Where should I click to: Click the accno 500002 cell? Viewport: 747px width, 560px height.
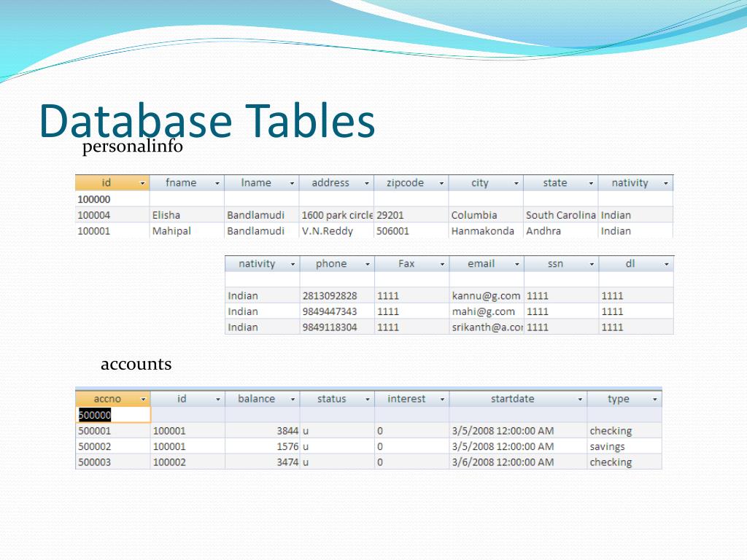(113, 446)
